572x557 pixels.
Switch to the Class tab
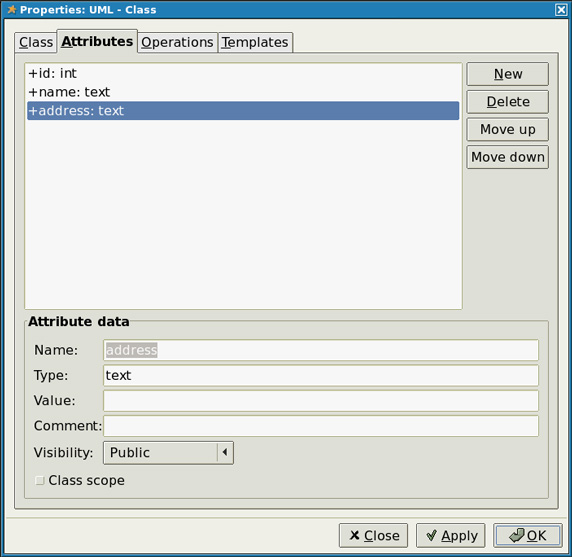coord(36,42)
